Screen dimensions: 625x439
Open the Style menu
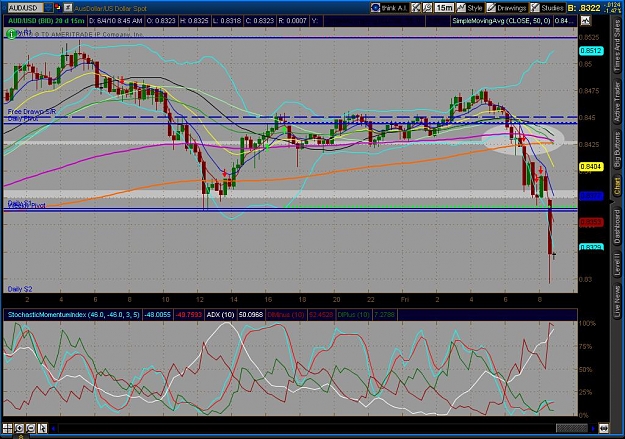click(470, 8)
